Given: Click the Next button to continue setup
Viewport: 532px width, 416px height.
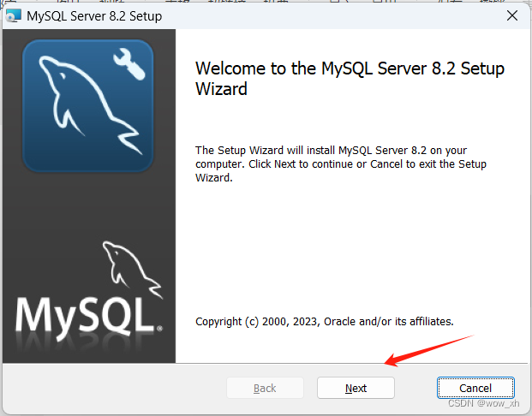Looking at the screenshot, I should pyautogui.click(x=356, y=388).
